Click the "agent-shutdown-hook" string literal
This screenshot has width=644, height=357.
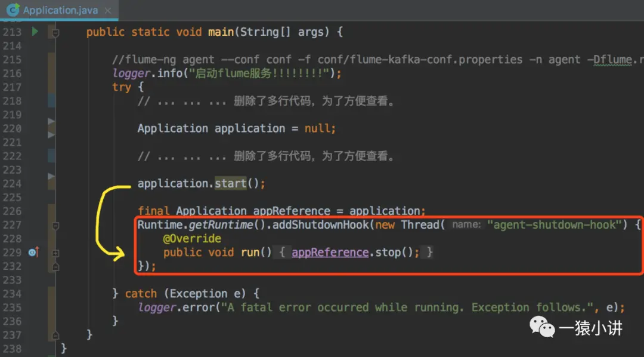554,224
